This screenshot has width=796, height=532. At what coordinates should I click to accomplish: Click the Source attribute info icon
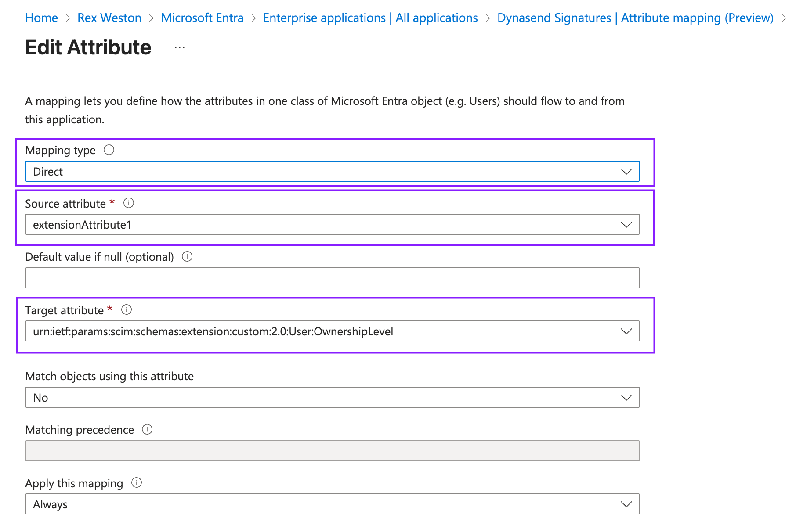click(128, 203)
